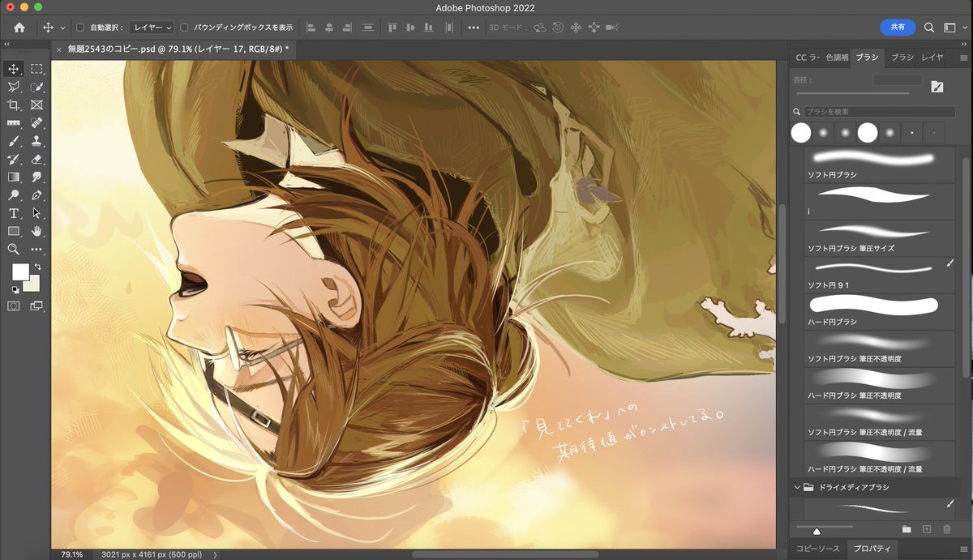
Task: Select the Smudge tool
Action: pyautogui.click(x=36, y=177)
